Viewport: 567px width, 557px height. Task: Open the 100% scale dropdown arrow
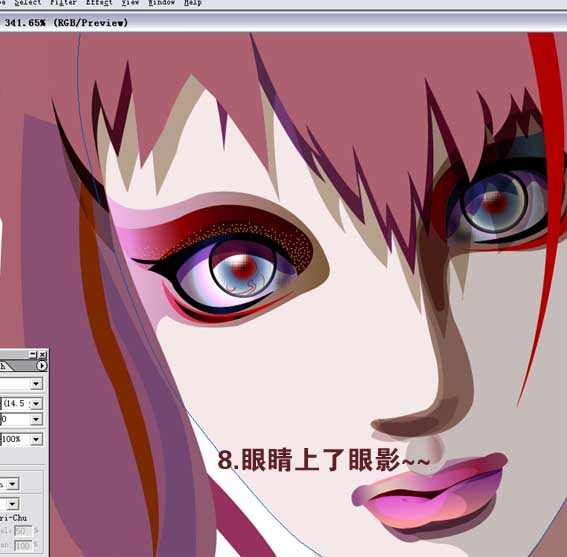36,439
